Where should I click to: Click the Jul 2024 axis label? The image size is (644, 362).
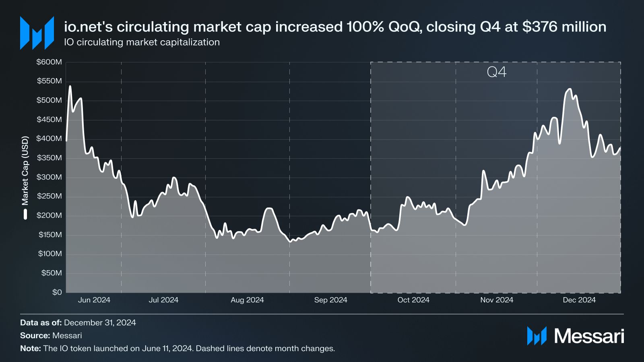point(163,300)
